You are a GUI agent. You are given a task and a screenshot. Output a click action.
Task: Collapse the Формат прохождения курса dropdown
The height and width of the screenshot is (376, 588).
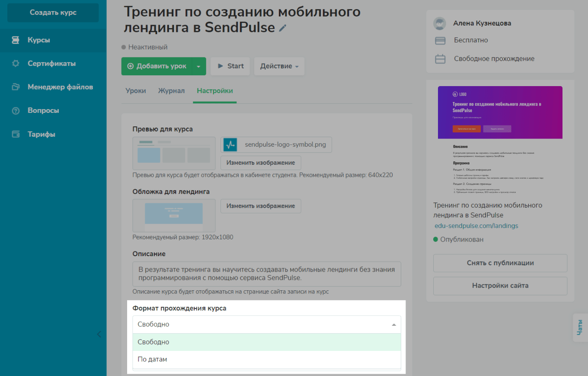[393, 325]
